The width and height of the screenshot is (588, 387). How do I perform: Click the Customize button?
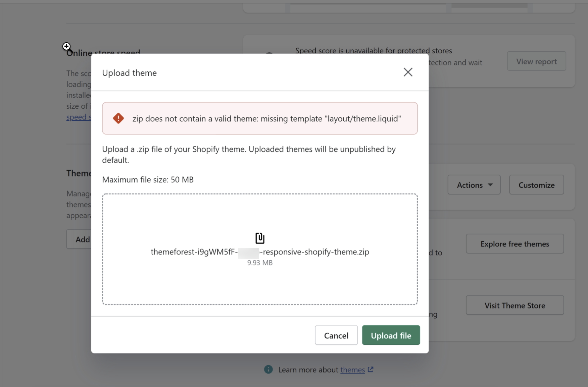tap(536, 185)
